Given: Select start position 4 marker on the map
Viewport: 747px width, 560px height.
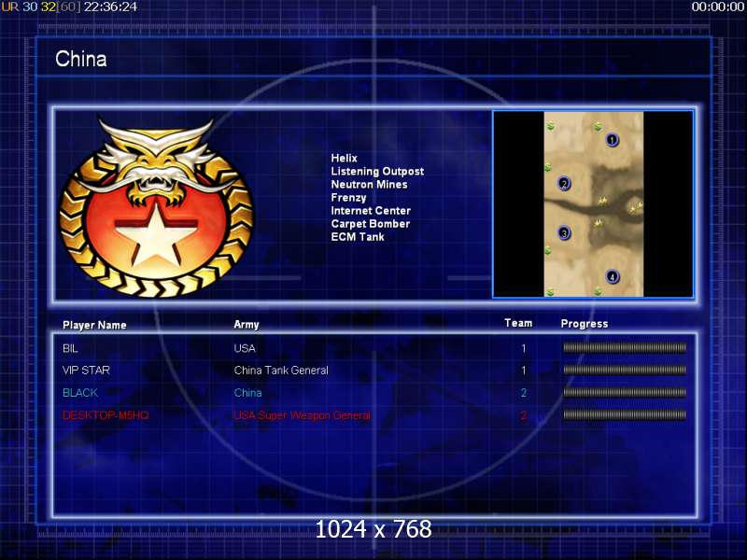Looking at the screenshot, I should click(x=613, y=276).
